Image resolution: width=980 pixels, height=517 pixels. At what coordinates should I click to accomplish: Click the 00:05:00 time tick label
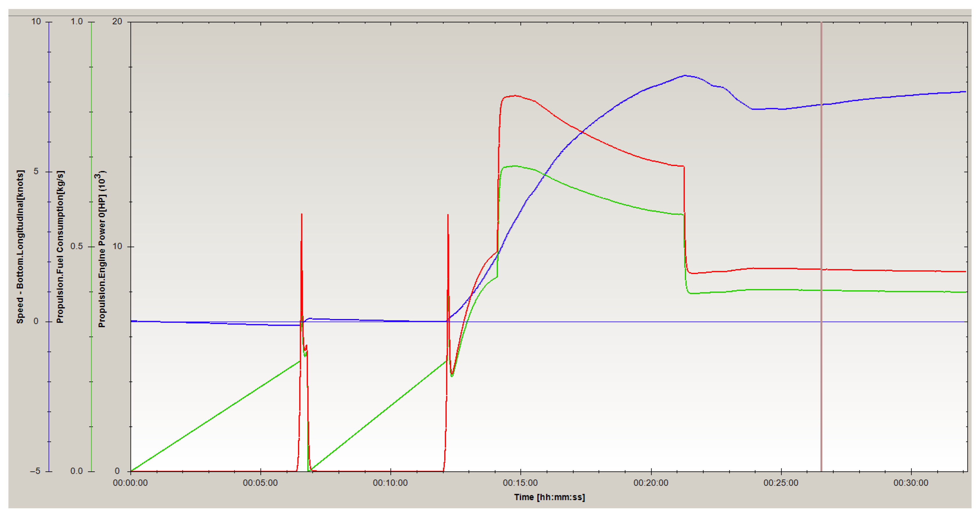click(260, 483)
